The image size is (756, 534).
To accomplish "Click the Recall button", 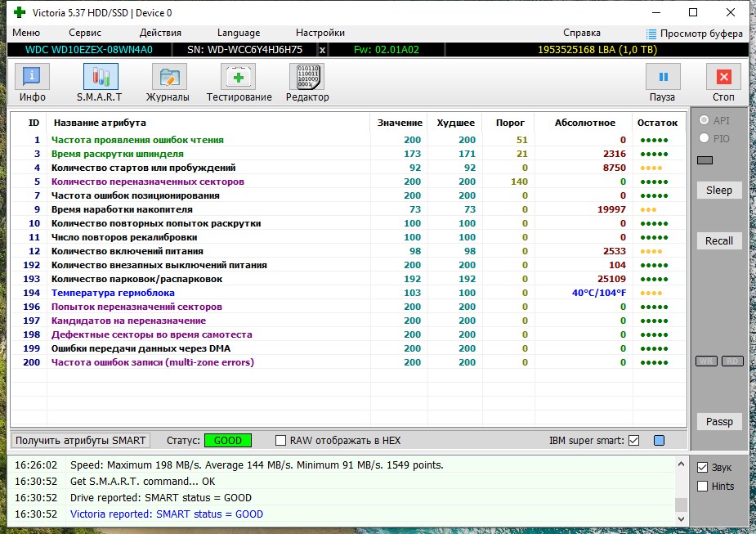I will tap(719, 240).
